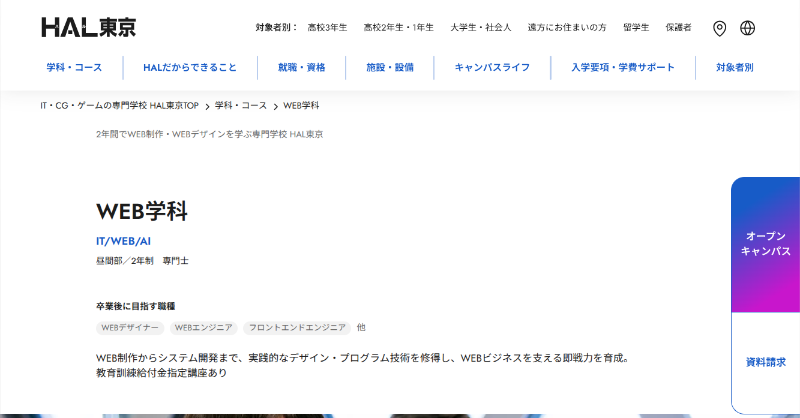The image size is (800, 418).
Task: Go to the HAL東京TOP breadcrumb link
Action: pyautogui.click(x=119, y=106)
